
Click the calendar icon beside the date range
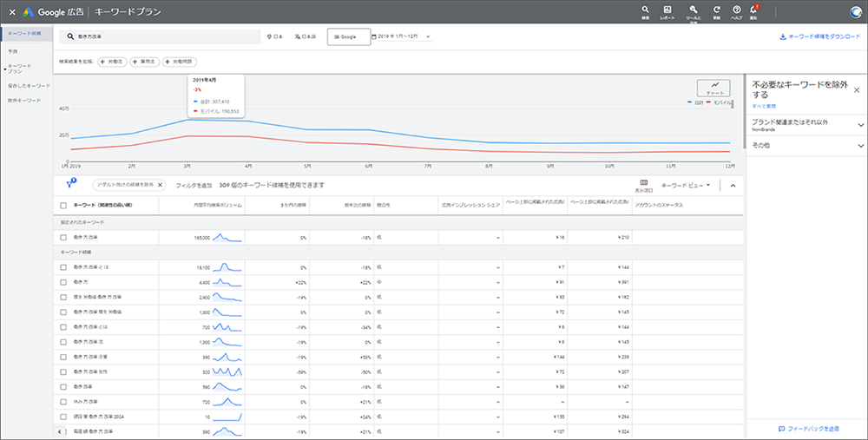tap(373, 36)
